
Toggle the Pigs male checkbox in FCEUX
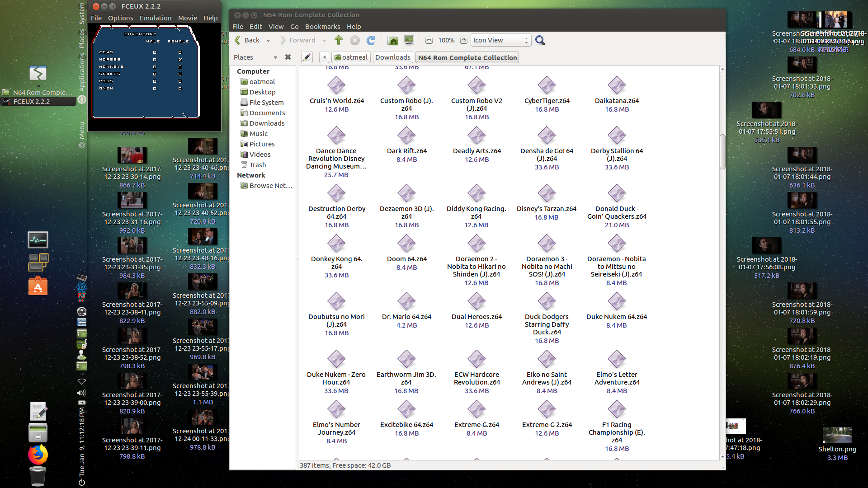coord(155,81)
